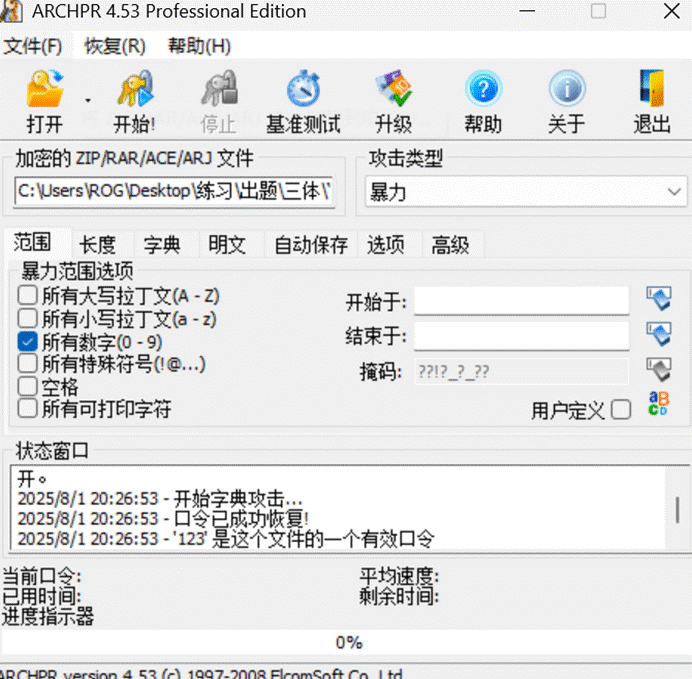Switch to the 自动保存 tab

pos(311,245)
